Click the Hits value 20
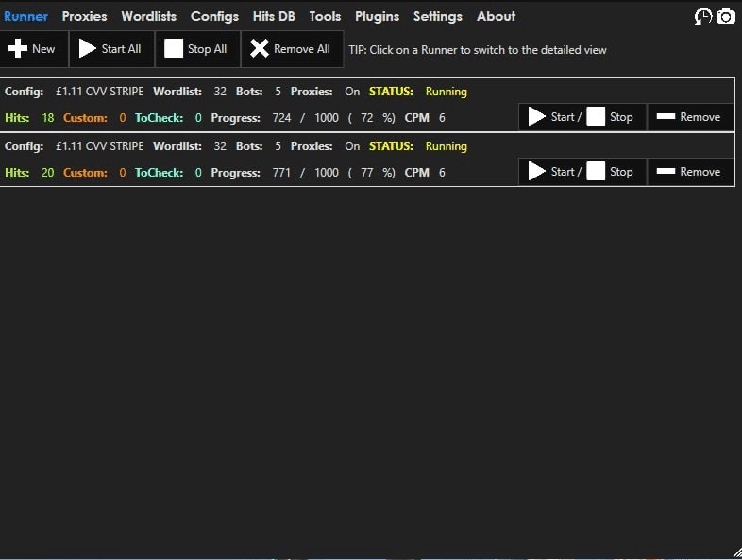 [x=48, y=172]
